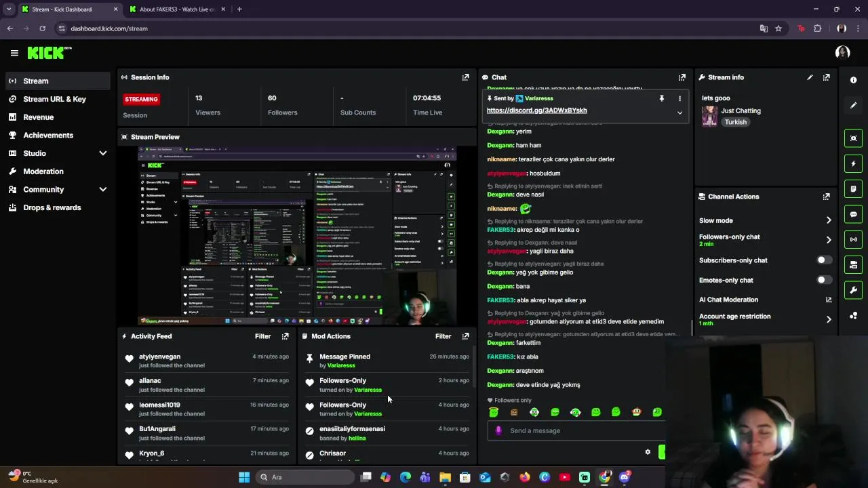This screenshot has height=488, width=868.
Task: Toggle Emotes-only chat switch
Action: [x=824, y=280]
